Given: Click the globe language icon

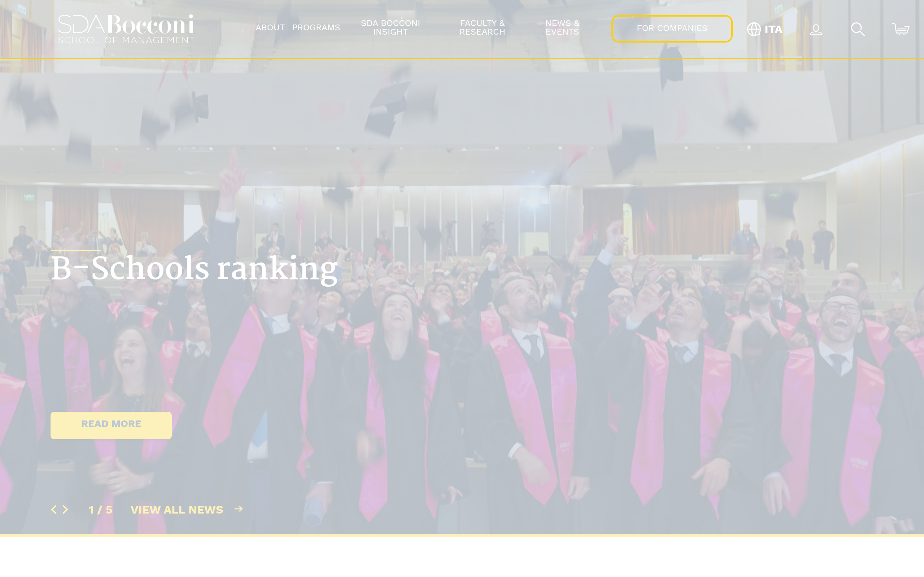Looking at the screenshot, I should pyautogui.click(x=754, y=29).
